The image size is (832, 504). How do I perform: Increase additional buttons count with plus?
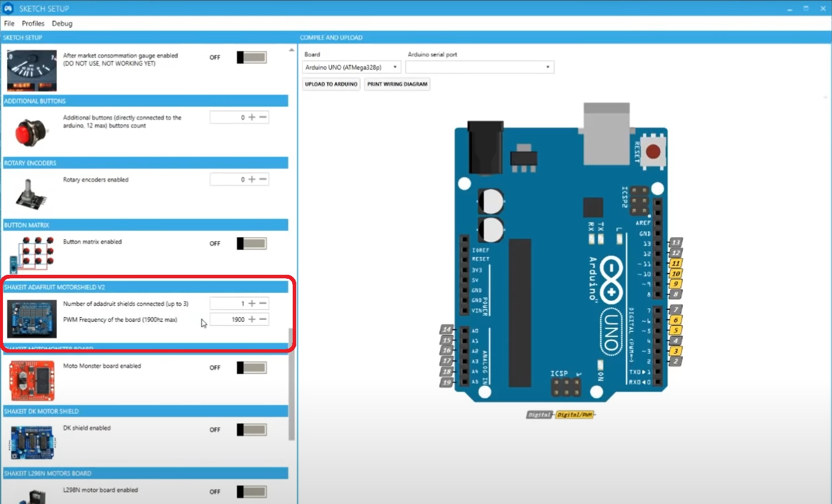[252, 117]
